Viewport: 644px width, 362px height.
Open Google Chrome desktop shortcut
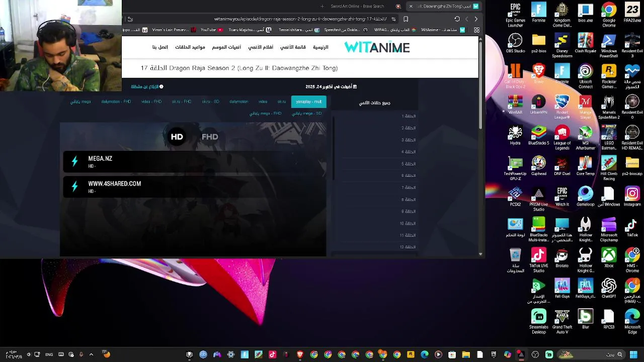click(609, 15)
